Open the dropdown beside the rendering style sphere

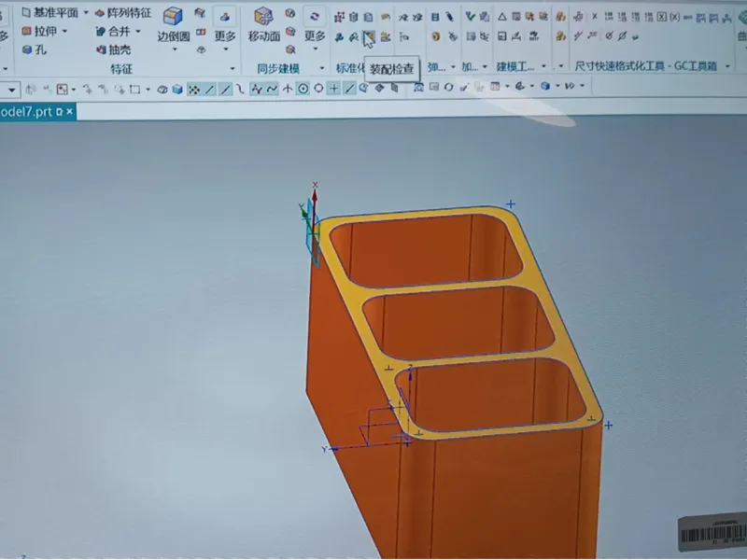[557, 86]
